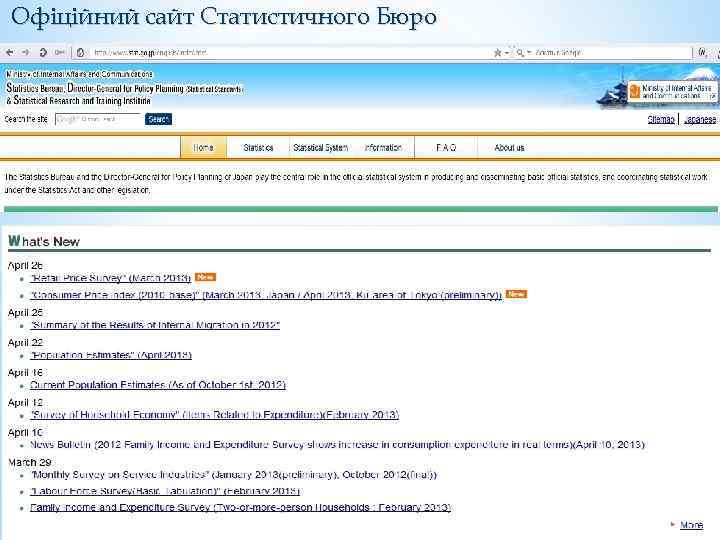Open the F.A.Q tab

446,147
